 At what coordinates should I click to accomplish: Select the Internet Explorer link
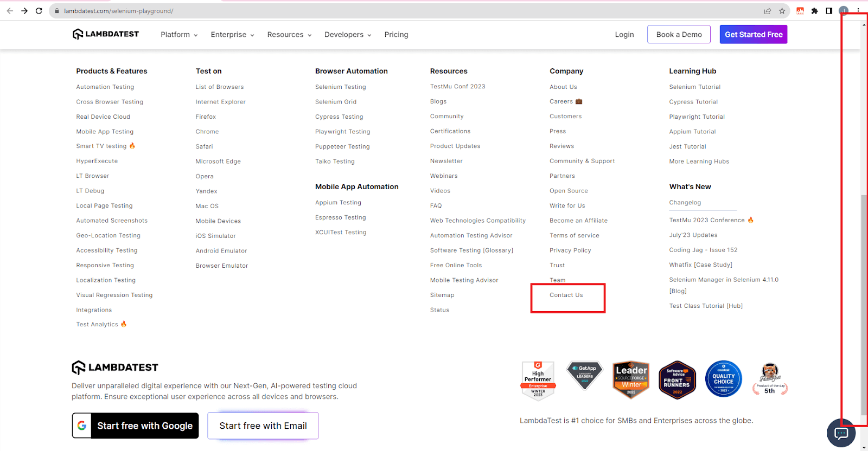(221, 102)
